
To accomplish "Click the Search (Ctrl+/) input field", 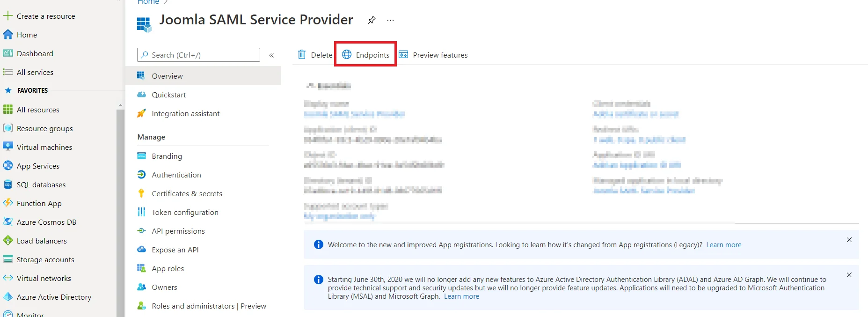I will pyautogui.click(x=198, y=55).
